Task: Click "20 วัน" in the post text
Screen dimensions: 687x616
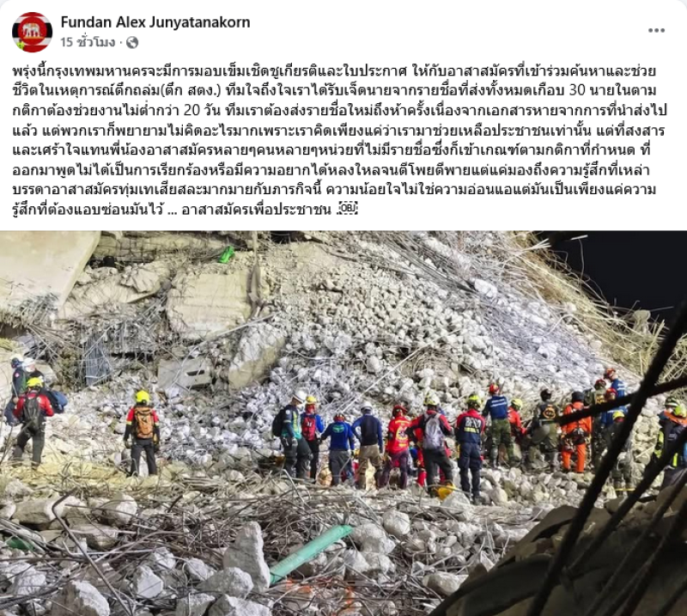Action: [x=202, y=111]
